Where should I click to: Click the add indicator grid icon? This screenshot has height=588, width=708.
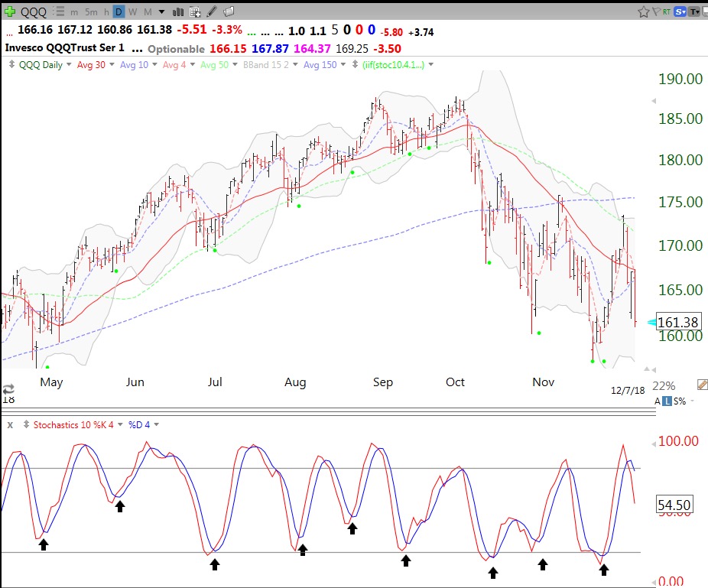click(x=195, y=11)
